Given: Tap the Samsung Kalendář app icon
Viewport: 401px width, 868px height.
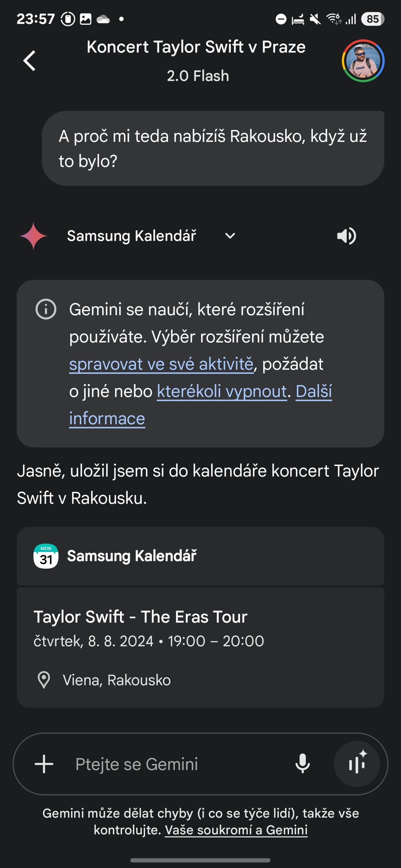Looking at the screenshot, I should click(46, 556).
